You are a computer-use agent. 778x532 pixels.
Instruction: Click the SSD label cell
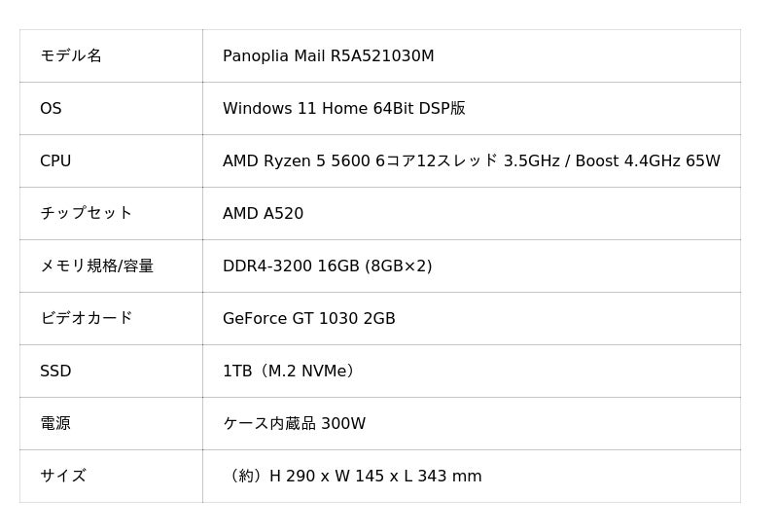[55, 372]
